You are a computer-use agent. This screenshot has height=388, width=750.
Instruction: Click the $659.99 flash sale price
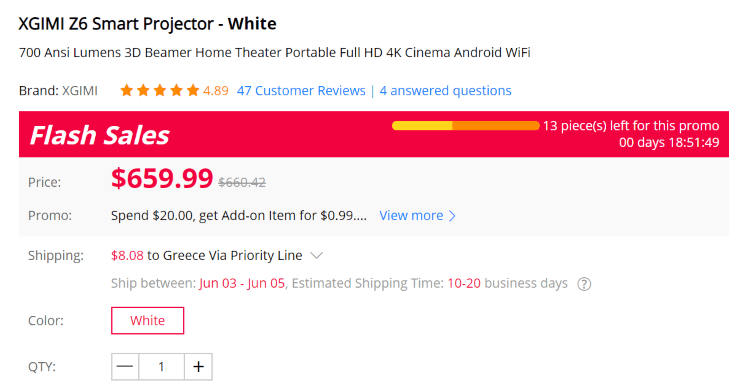tap(162, 178)
